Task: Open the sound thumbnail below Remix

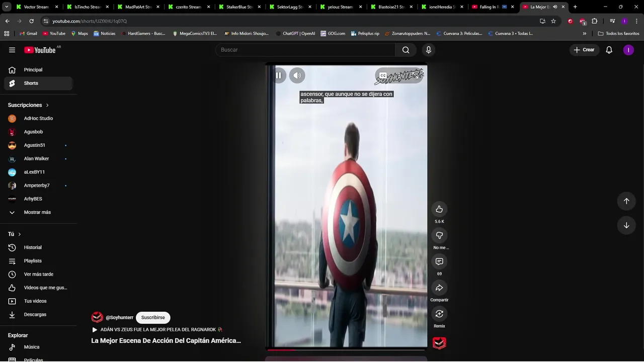Action: [x=439, y=343]
